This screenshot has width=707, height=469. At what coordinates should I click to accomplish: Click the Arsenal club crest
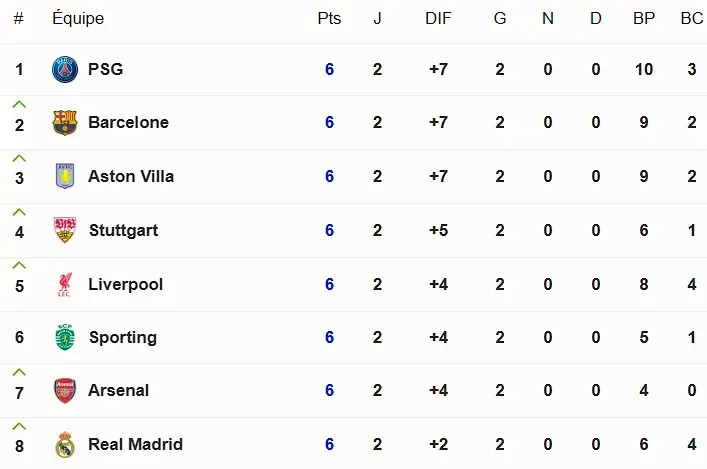(x=65, y=391)
